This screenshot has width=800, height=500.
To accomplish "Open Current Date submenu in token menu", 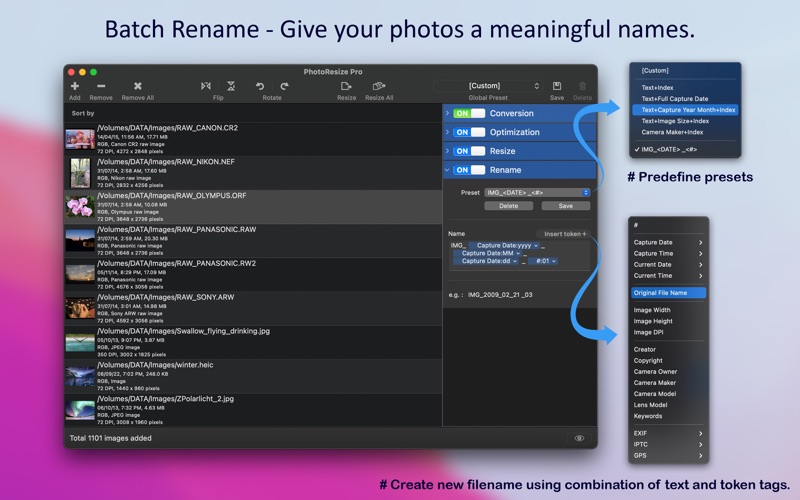I will (x=668, y=264).
